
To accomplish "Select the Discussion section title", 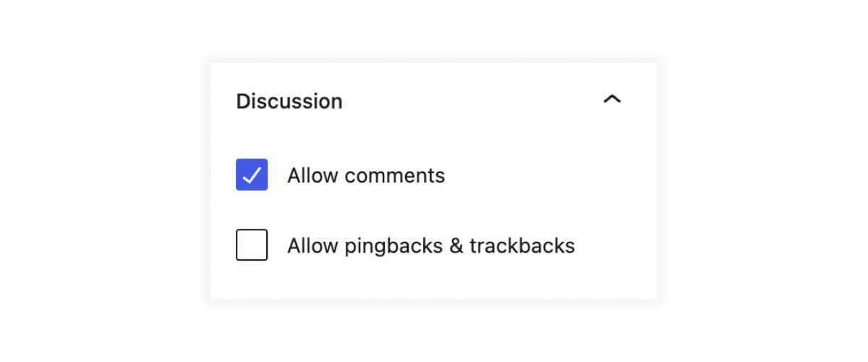I will coord(289,101).
